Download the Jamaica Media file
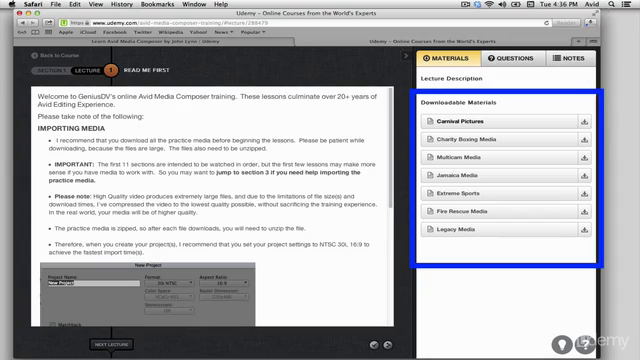640x360 pixels. (x=584, y=176)
